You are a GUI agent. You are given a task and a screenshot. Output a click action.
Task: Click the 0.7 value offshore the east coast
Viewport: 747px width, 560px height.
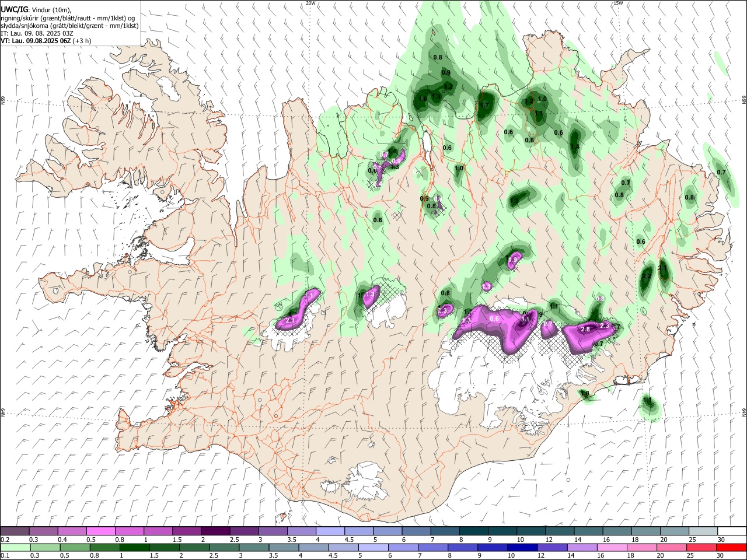[x=721, y=172]
